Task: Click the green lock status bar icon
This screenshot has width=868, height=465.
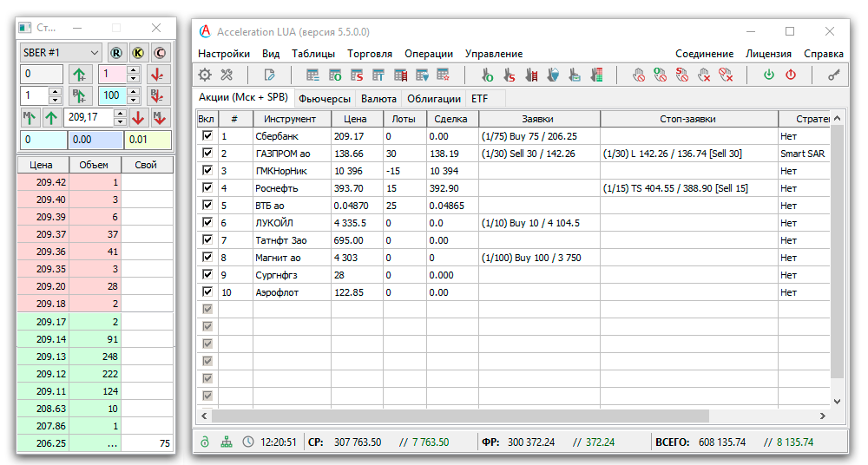Action: [206, 442]
